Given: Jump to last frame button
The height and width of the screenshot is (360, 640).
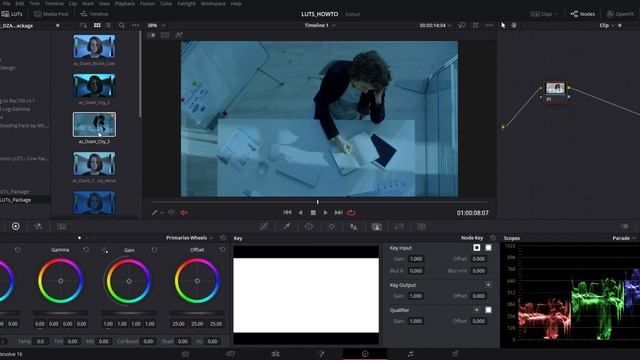Looking at the screenshot, I should coord(338,213).
